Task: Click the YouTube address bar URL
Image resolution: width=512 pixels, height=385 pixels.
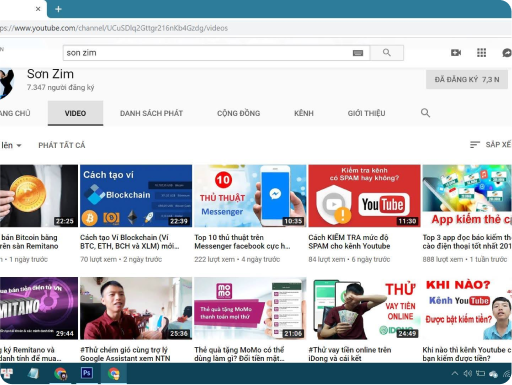Action: 114,28
